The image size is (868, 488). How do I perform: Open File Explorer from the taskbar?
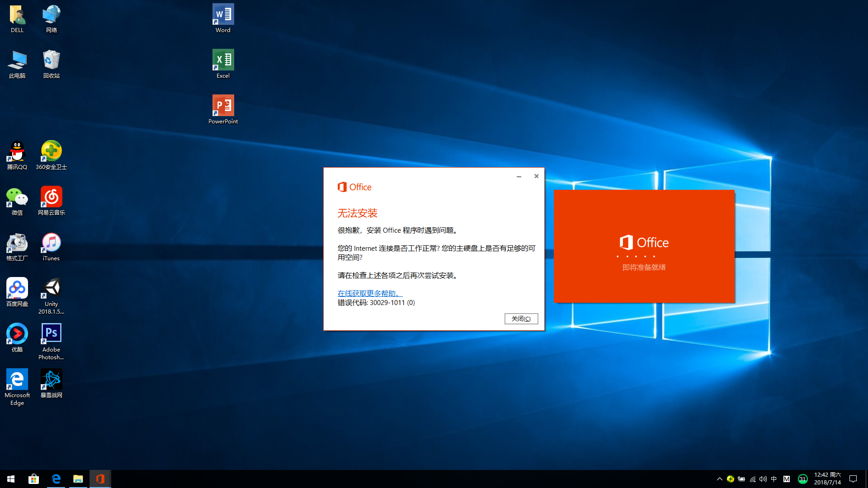coord(78,479)
